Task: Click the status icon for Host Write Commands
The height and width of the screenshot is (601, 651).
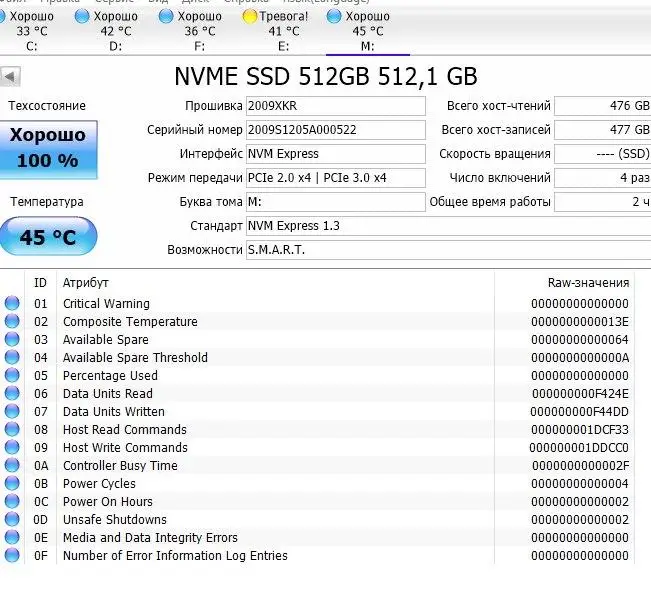Action: coord(12,447)
